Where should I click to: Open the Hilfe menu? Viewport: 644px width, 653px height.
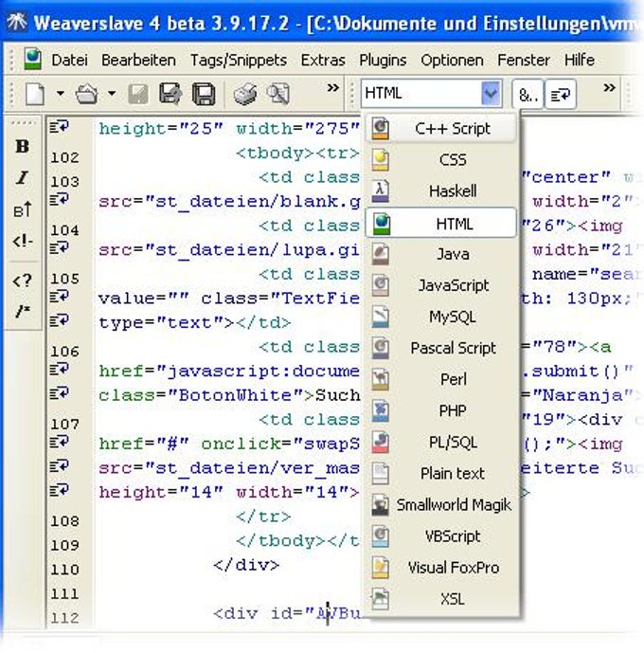click(579, 61)
